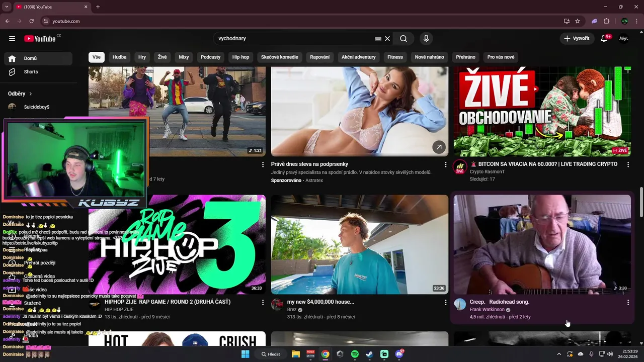Open the Chrome profile avatar
644x362 pixels.
(624, 21)
